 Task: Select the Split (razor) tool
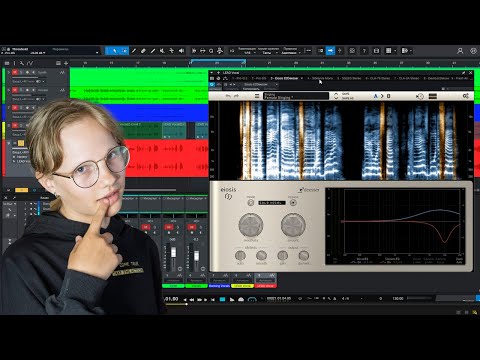(134, 51)
